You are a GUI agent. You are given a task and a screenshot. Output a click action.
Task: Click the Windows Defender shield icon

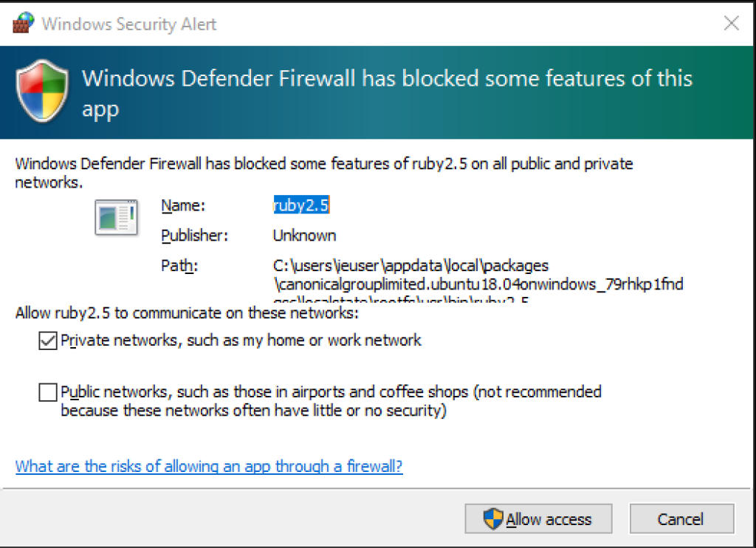pyautogui.click(x=42, y=91)
